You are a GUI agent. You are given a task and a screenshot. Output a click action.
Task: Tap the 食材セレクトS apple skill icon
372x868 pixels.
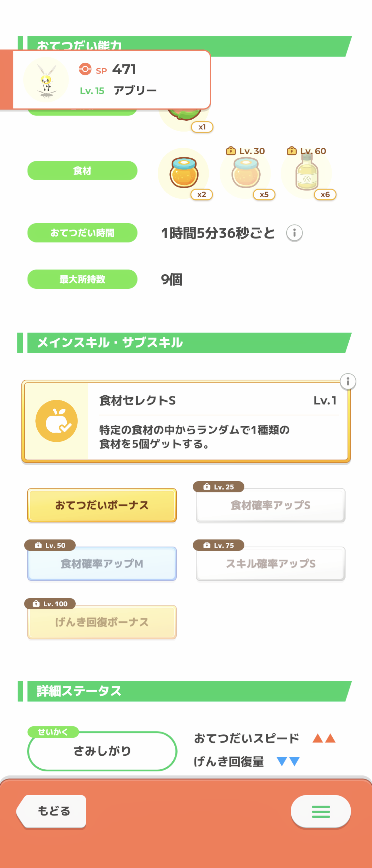[57, 421]
